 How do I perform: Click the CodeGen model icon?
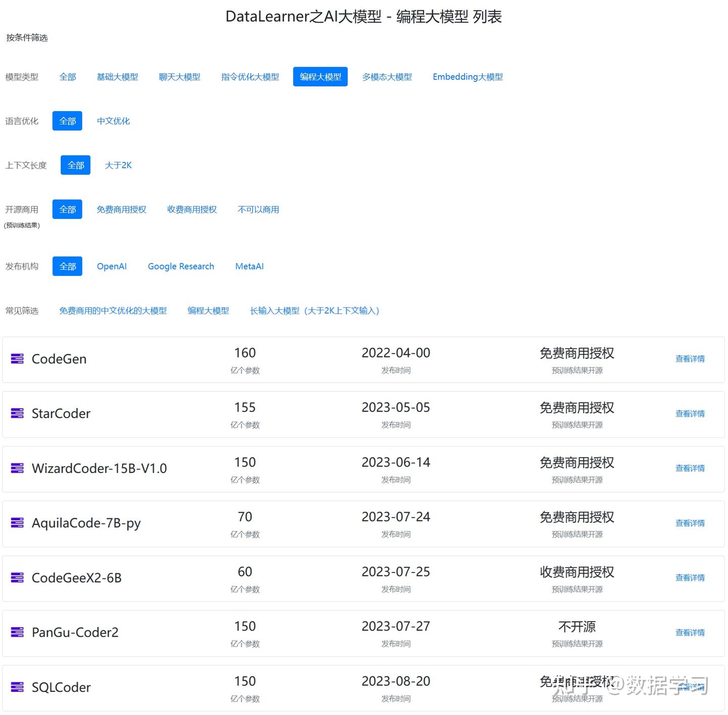[x=17, y=359]
